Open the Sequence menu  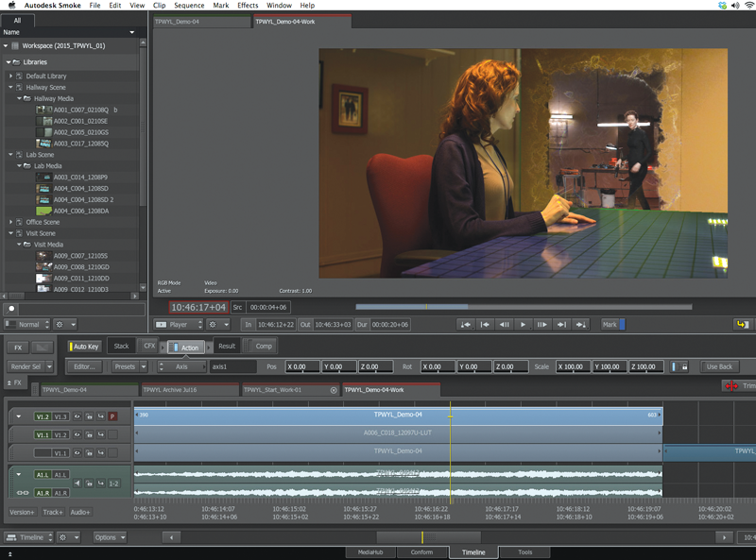point(189,6)
